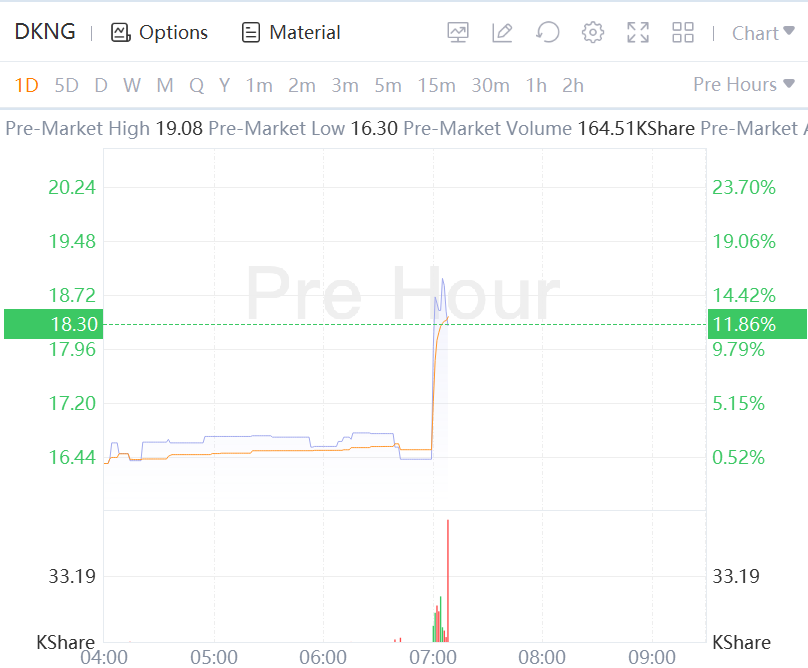
Task: Select the 1D timeframe tab
Action: (26, 86)
